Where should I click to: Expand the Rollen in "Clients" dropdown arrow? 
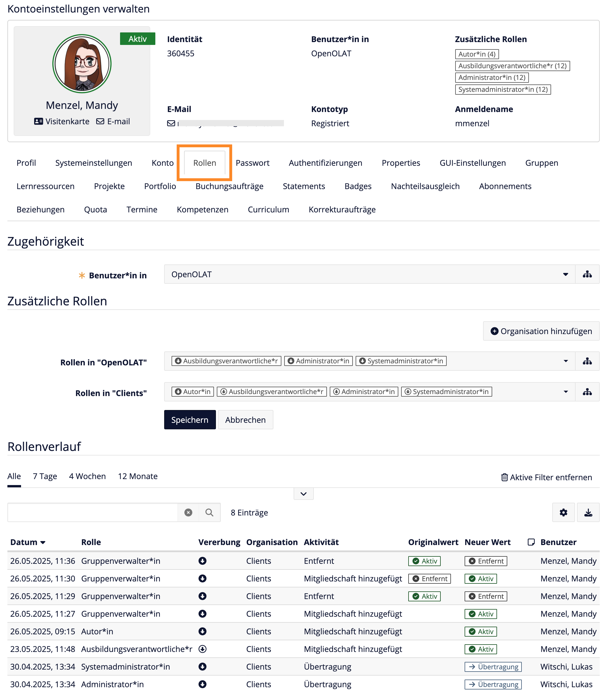pos(565,392)
